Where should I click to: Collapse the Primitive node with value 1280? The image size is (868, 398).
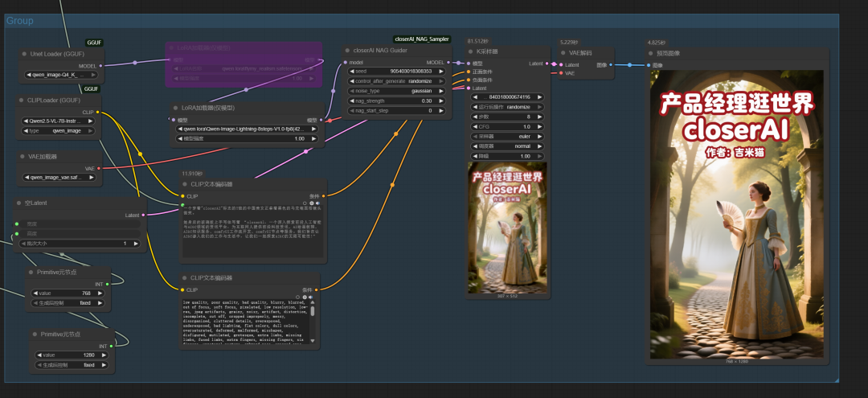click(36, 334)
